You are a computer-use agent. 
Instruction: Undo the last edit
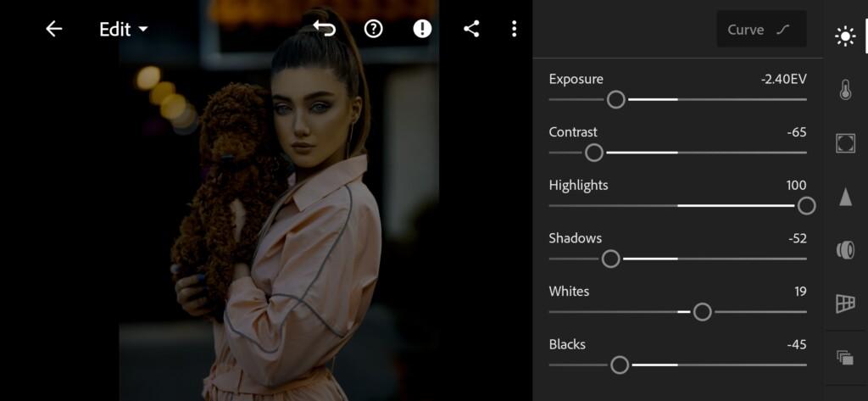pyautogui.click(x=325, y=28)
